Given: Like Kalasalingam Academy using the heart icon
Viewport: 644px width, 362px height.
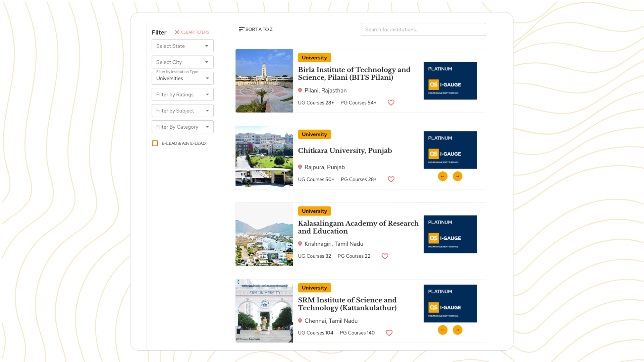Looking at the screenshot, I should point(385,256).
